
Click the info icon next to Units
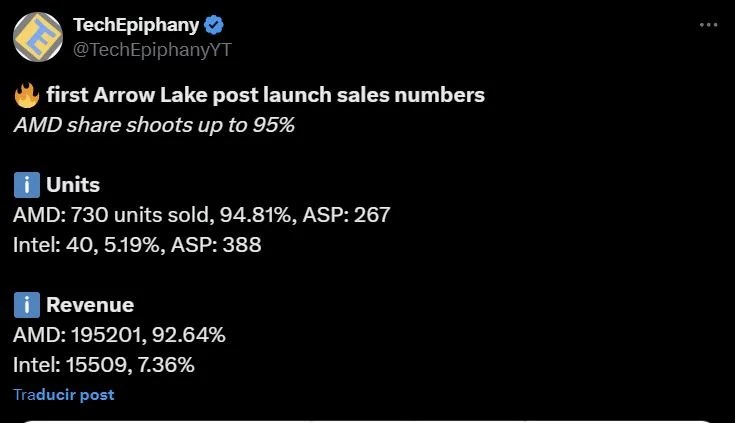point(27,185)
